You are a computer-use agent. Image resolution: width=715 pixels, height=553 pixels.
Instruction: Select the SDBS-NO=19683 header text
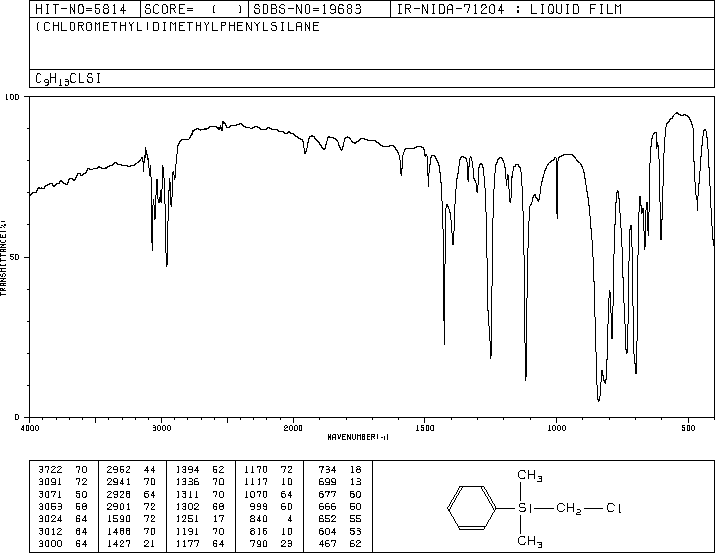coord(307,9)
